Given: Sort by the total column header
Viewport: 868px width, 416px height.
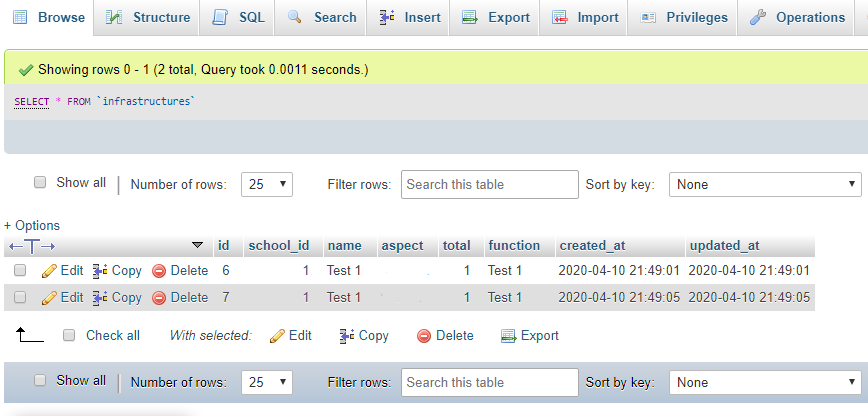Looking at the screenshot, I should pos(457,245).
